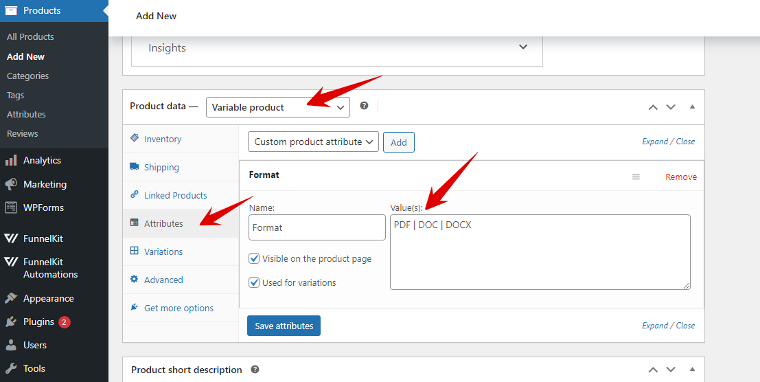Toggle Visible on the product page checkbox
Screen dimensions: 760x382
254,258
